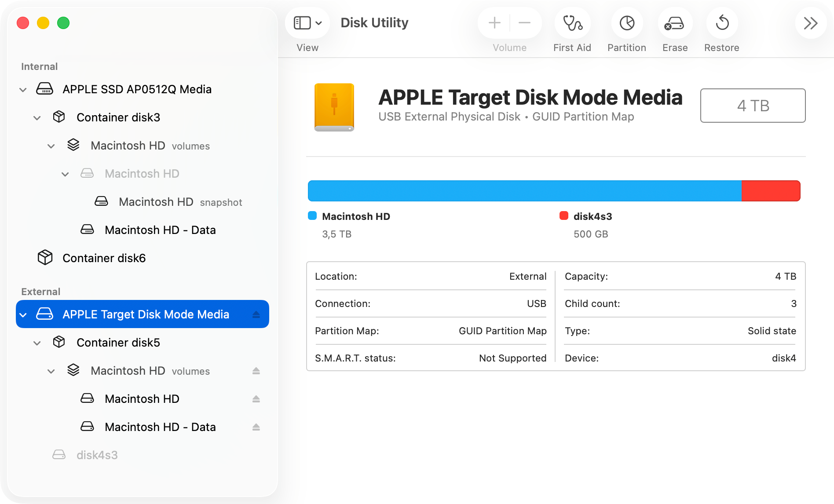Viewport: 834px width, 504px height.
Task: Collapse the dimmed internal Macintosh HD row
Action: (65, 174)
